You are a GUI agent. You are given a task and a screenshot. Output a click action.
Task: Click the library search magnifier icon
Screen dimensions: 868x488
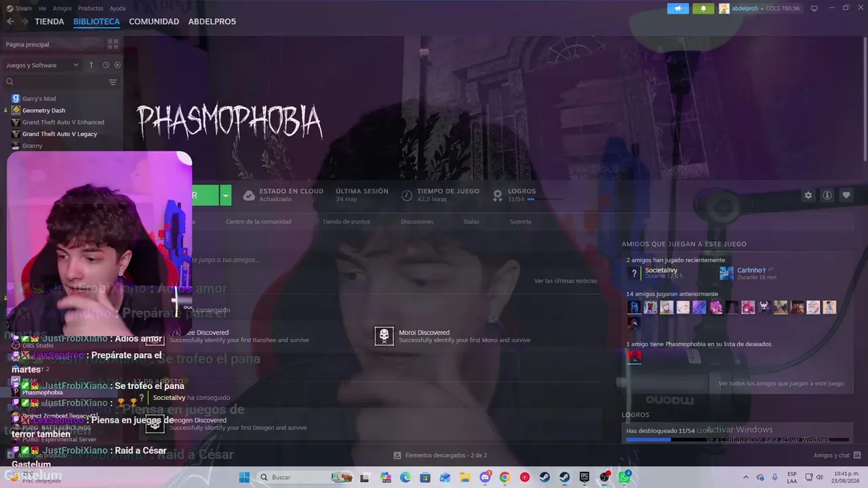point(9,82)
